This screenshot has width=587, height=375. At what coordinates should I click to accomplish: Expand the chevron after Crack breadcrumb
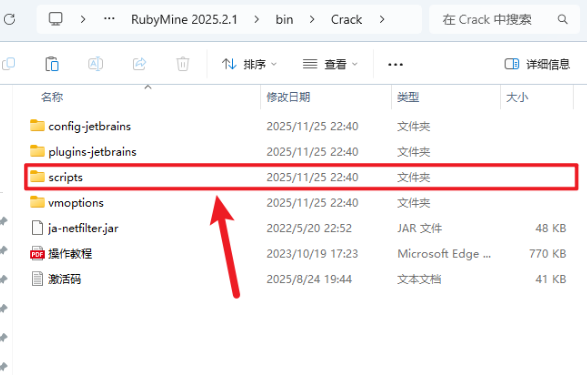(x=382, y=19)
